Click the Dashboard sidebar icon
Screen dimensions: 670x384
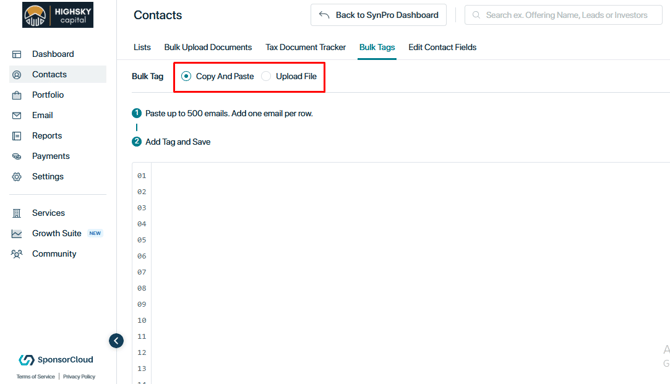pyautogui.click(x=17, y=54)
